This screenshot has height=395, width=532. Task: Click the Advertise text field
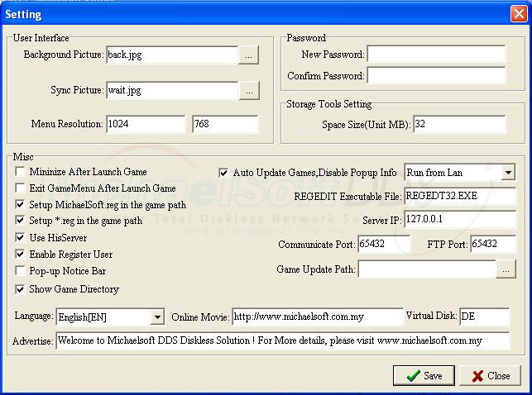click(283, 340)
